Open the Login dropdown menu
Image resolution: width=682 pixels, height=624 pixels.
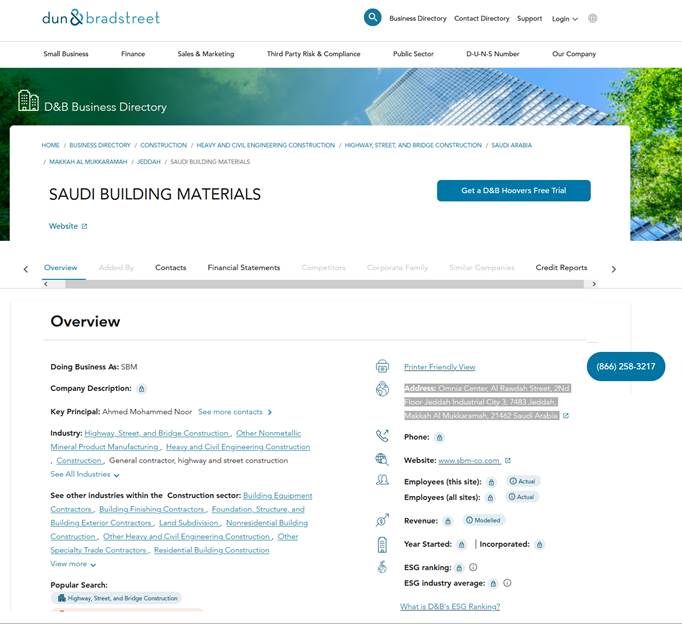[x=565, y=19]
